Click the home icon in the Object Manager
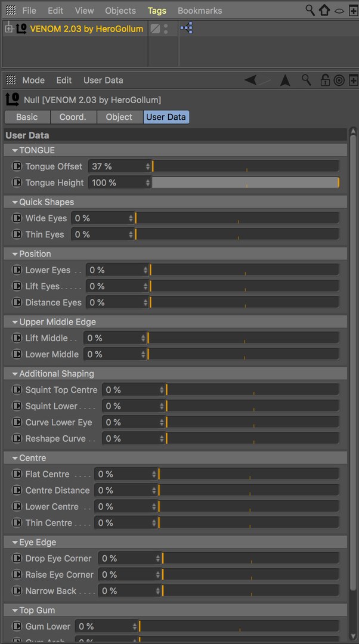 click(x=324, y=10)
